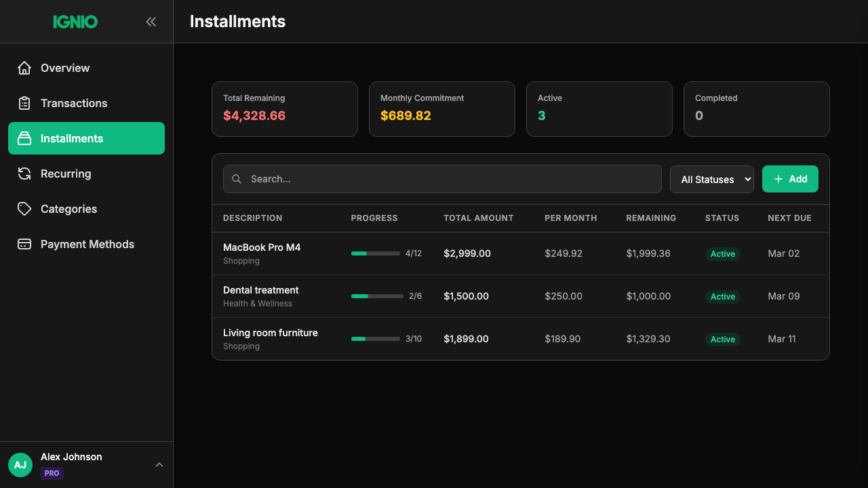Collapse sidebar with double-chevron icon
This screenshot has height=488, width=868.
pyautogui.click(x=151, y=22)
